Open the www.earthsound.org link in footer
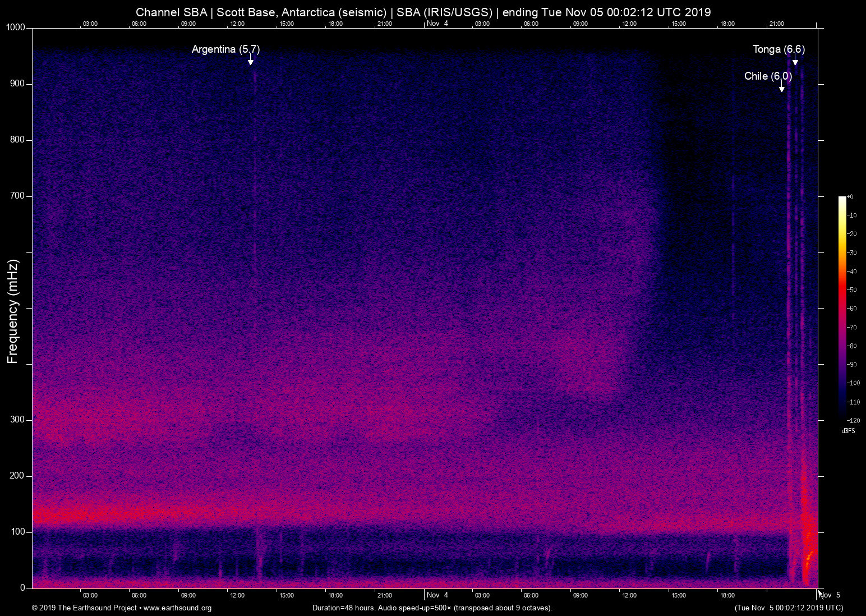The image size is (866, 616). [x=177, y=608]
